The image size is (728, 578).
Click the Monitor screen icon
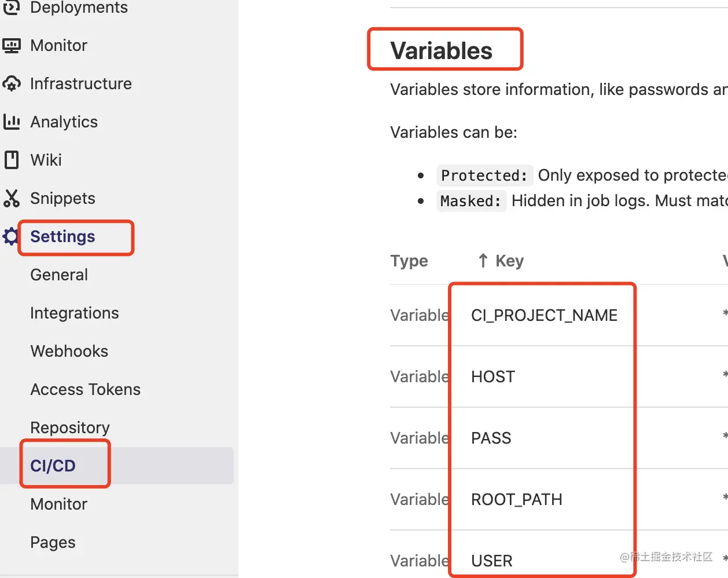[12, 46]
